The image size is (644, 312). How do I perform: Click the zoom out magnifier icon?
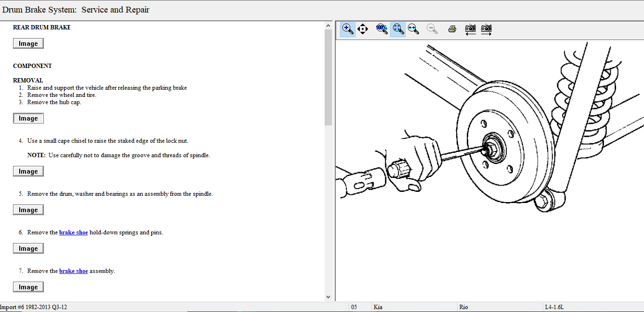tap(432, 29)
